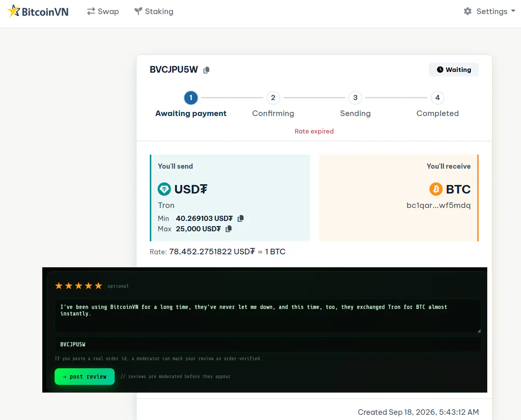Click the rate value 78,452.2751822 USDT
Viewport: 521px width, 420px height.
[x=212, y=252]
